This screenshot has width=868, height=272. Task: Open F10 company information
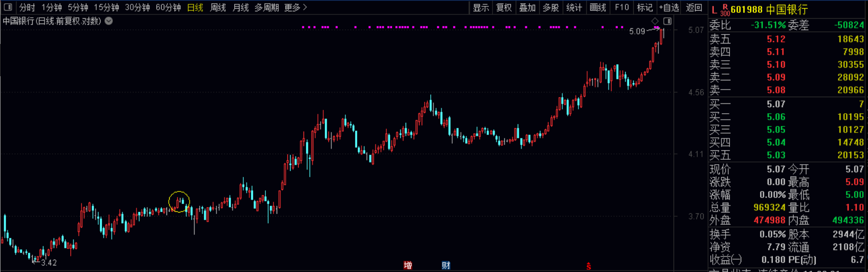pyautogui.click(x=622, y=8)
